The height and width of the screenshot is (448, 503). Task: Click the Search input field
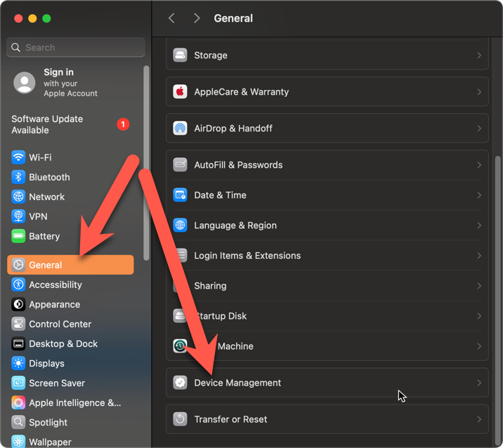tap(76, 48)
